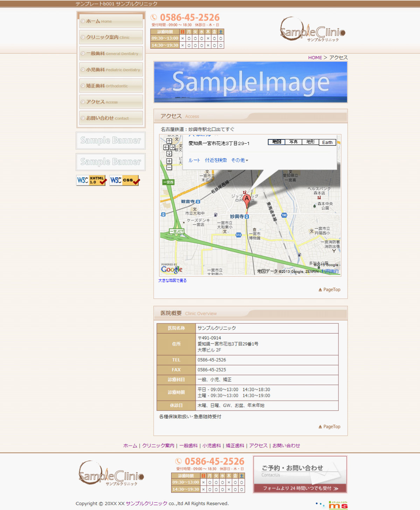Viewport: 420px width, 510px height.
Task: Pan the map up with arrow button
Action: tap(169, 141)
